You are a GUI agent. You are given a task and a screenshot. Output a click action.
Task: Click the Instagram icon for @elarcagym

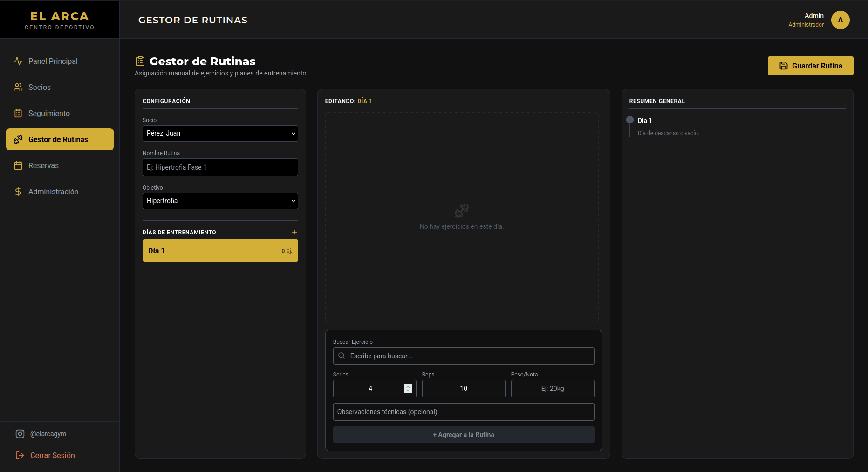[x=20, y=434]
